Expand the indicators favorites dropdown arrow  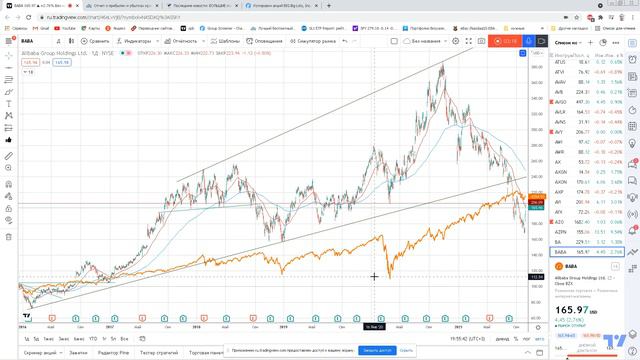(x=158, y=41)
